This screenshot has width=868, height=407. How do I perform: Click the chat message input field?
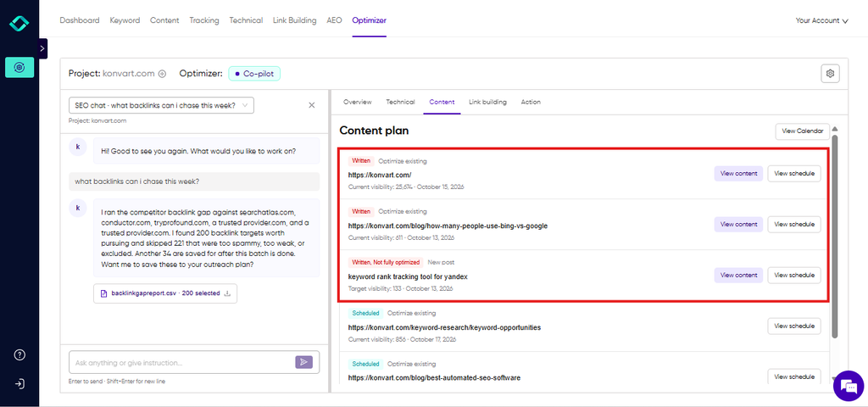(183, 363)
